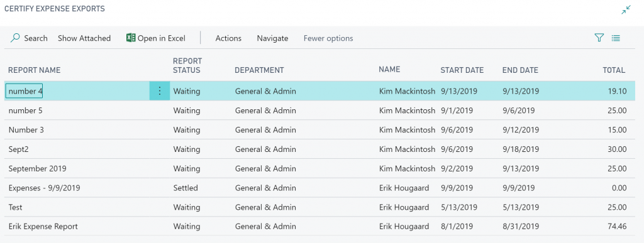Click start date 9/2/2019
Image resolution: width=644 pixels, height=243 pixels.
click(x=457, y=168)
